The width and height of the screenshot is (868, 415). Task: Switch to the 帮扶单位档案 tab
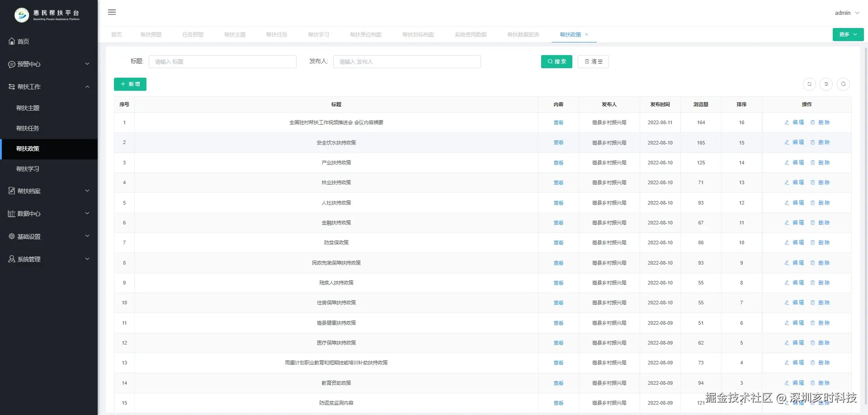[x=366, y=35]
